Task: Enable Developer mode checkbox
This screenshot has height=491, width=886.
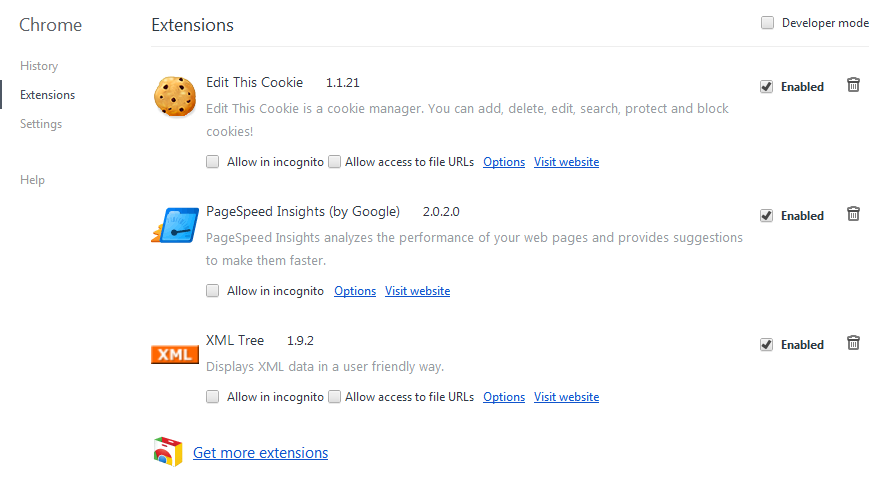Action: coord(768,23)
